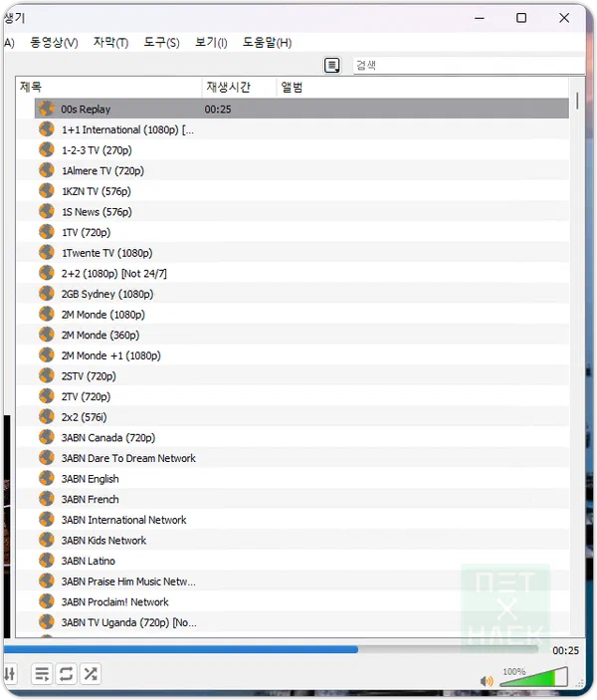Sort playlist by 제목 column header
Screen dimensions: 597x700
click(x=108, y=87)
